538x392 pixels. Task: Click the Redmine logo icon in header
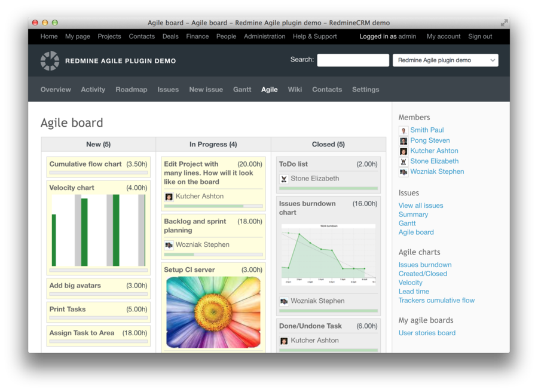point(50,60)
